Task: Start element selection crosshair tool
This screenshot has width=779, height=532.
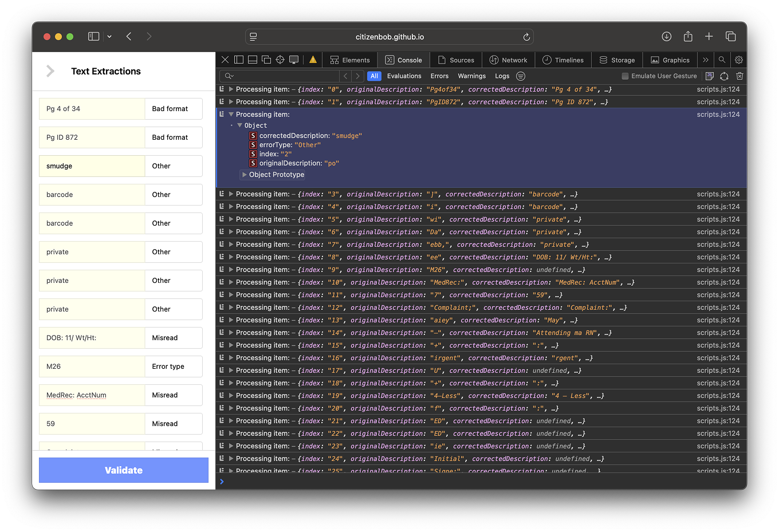Action: pyautogui.click(x=280, y=60)
